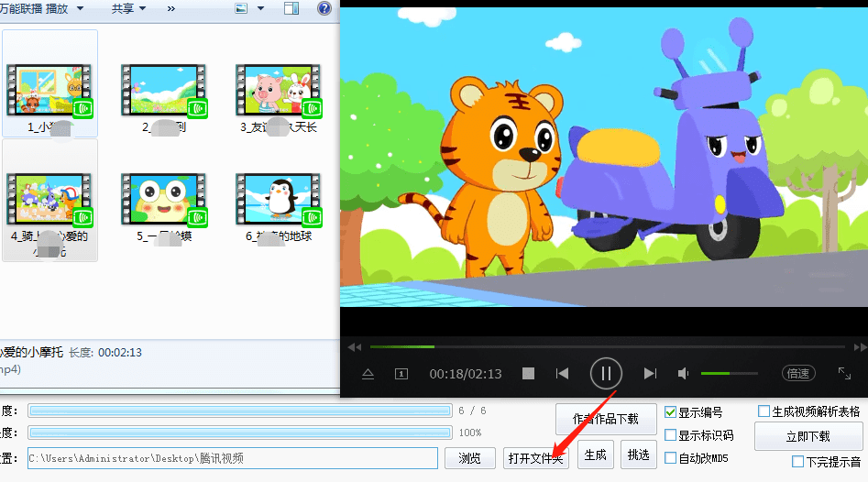The height and width of the screenshot is (482, 868).
Task: Uncheck the 显示编号 checkbox
Action: 670,412
